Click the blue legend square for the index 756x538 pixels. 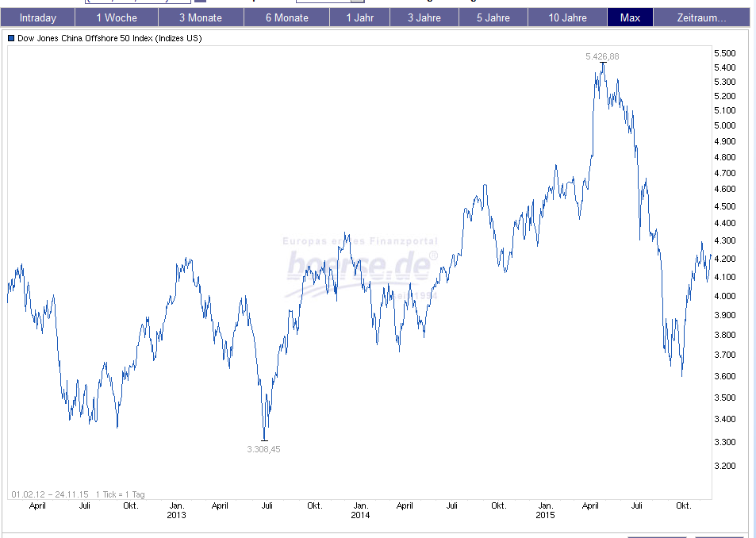click(11, 38)
